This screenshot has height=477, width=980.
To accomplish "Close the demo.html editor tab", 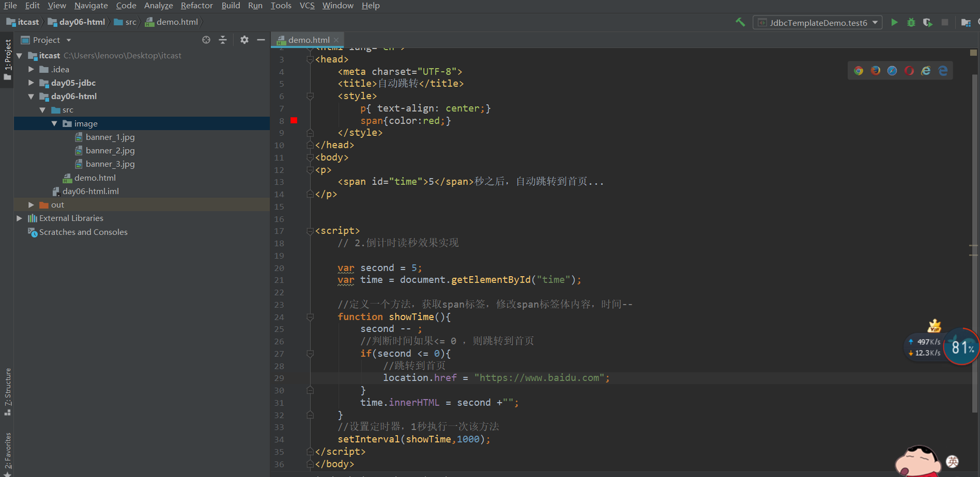I will pos(337,40).
